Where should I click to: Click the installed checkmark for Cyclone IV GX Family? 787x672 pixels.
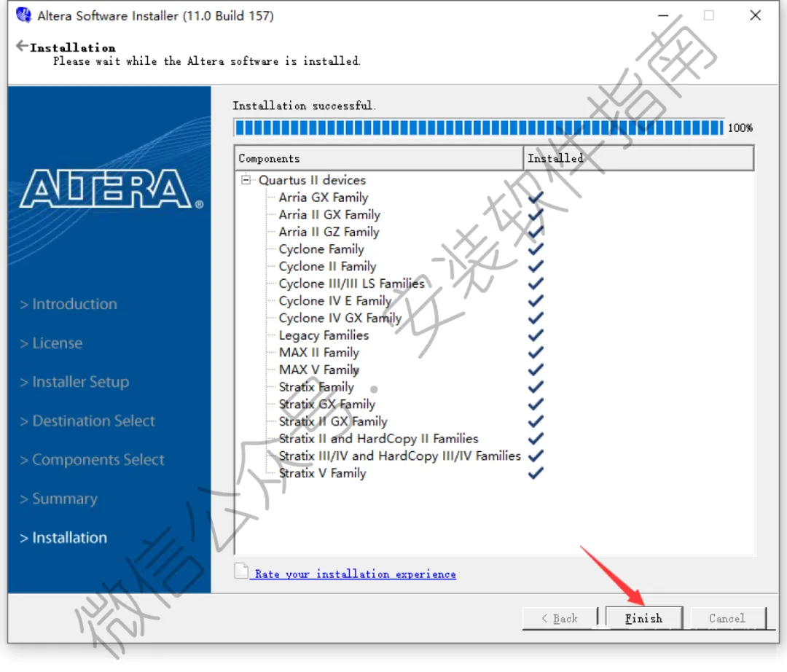(x=536, y=318)
